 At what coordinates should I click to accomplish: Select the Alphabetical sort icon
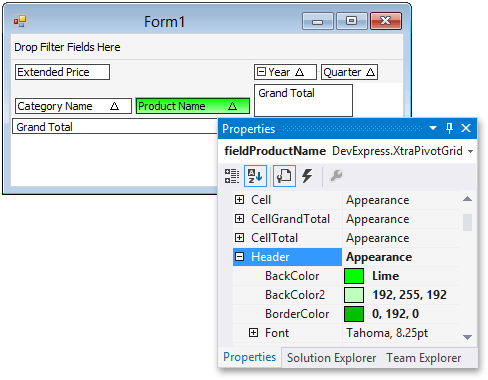[x=255, y=176]
